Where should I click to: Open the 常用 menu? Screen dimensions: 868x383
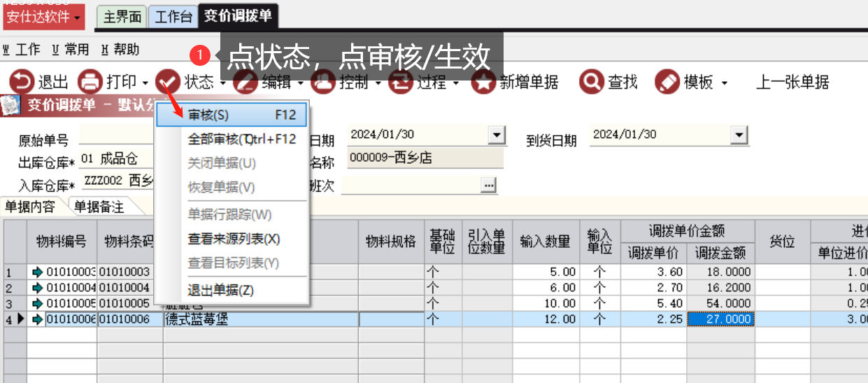[x=71, y=50]
